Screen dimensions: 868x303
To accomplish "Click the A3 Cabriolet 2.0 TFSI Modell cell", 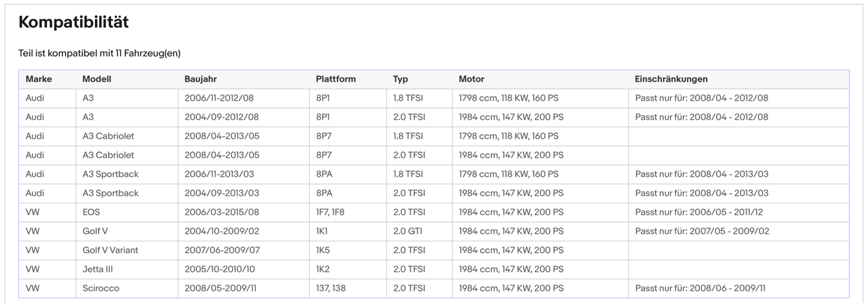I will coord(127,155).
